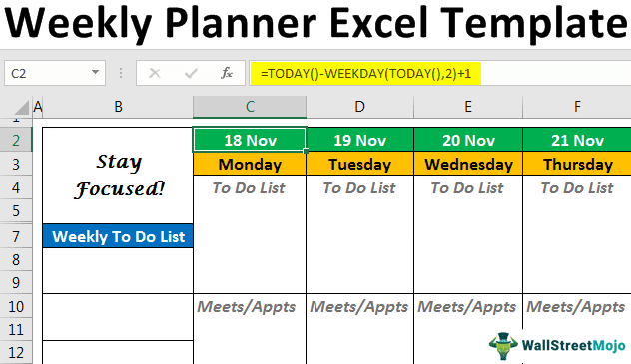
Task: Click the WallStreetMojo logo
Action: click(557, 345)
